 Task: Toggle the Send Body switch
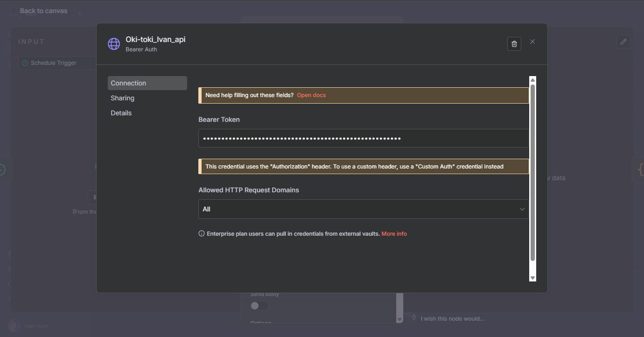259,306
